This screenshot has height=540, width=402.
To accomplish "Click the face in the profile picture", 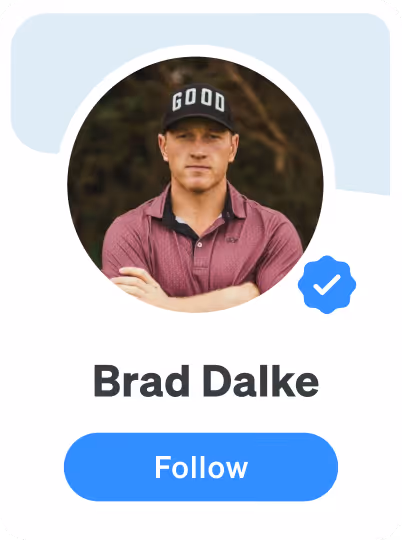I will [x=198, y=155].
